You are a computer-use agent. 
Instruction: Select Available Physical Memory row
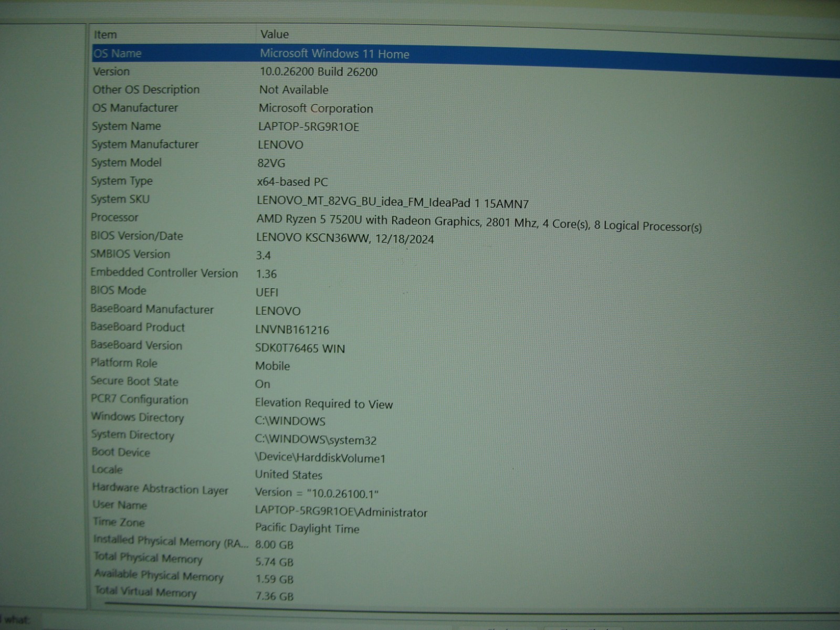click(159, 575)
